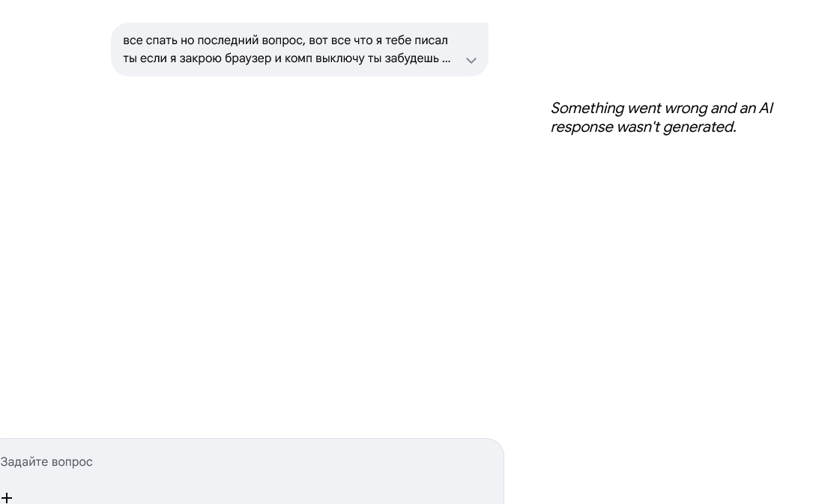Click the down chevron in the message bubble
Viewport: 825px width, 504px height.
471,61
